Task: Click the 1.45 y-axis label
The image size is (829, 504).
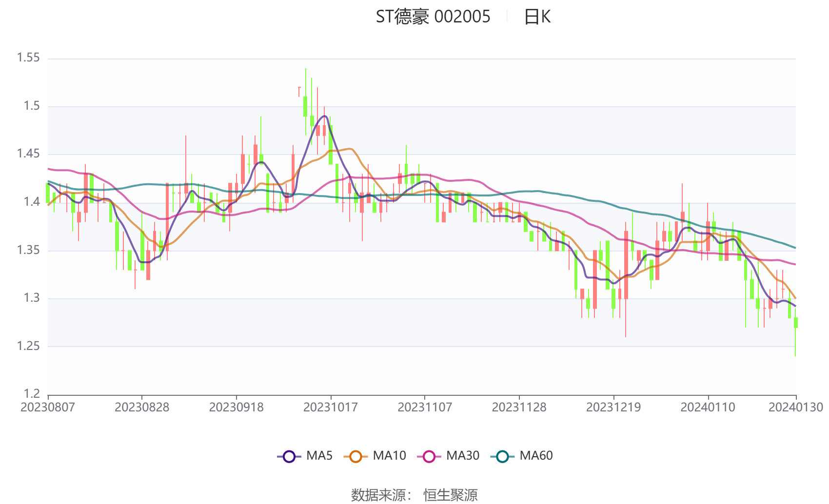Action: (x=28, y=154)
